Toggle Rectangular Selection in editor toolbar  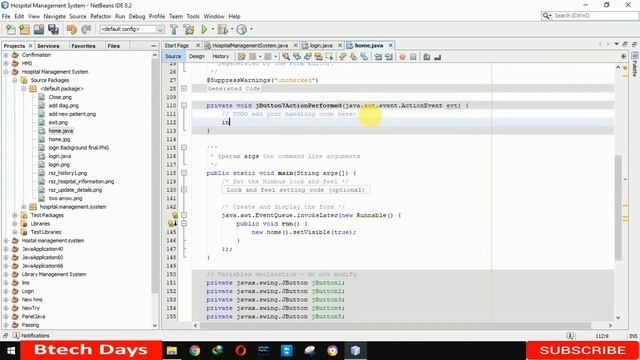point(329,57)
